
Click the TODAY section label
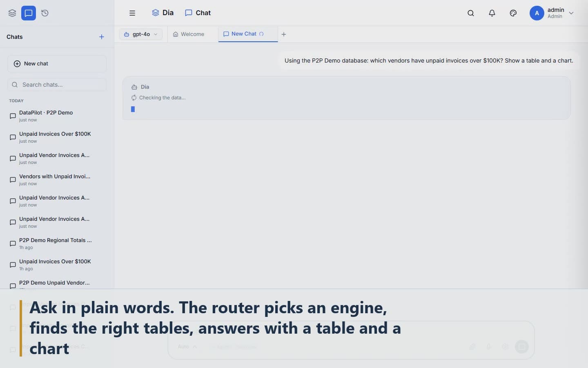click(x=16, y=101)
